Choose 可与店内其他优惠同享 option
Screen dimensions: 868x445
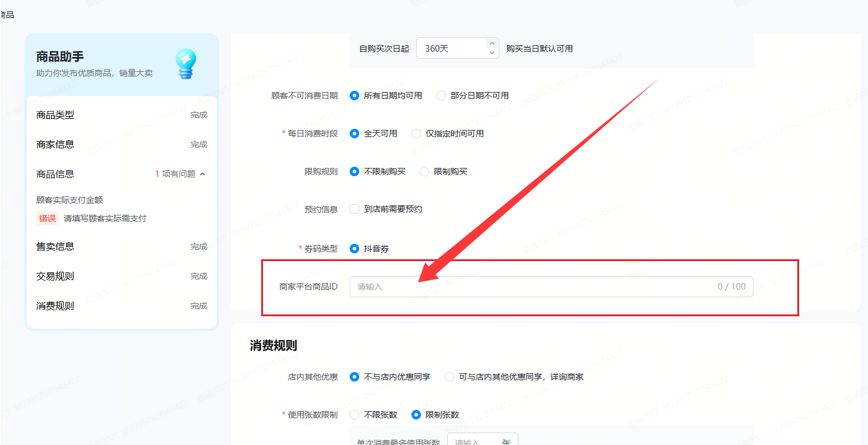pyautogui.click(x=449, y=377)
